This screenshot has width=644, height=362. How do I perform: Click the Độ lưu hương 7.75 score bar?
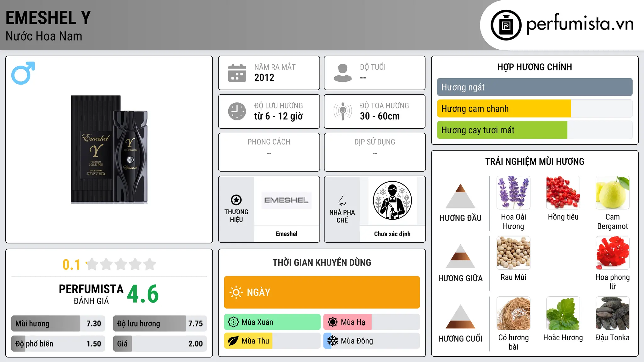point(160,323)
